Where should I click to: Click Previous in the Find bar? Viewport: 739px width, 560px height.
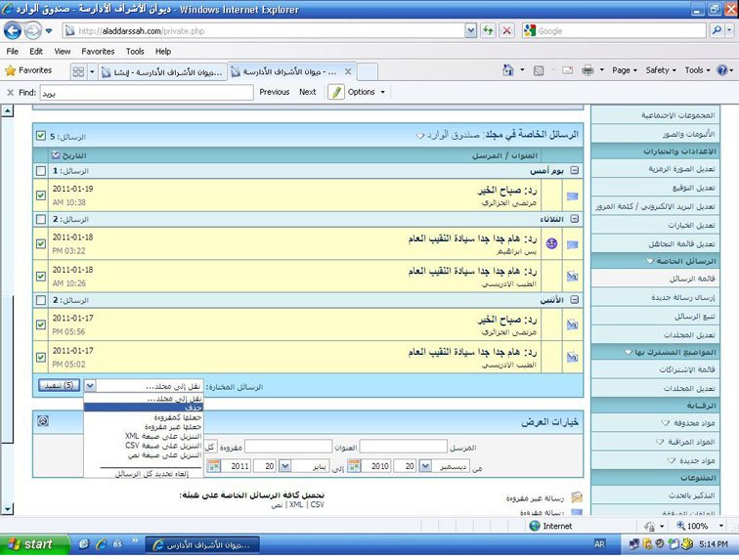click(275, 92)
